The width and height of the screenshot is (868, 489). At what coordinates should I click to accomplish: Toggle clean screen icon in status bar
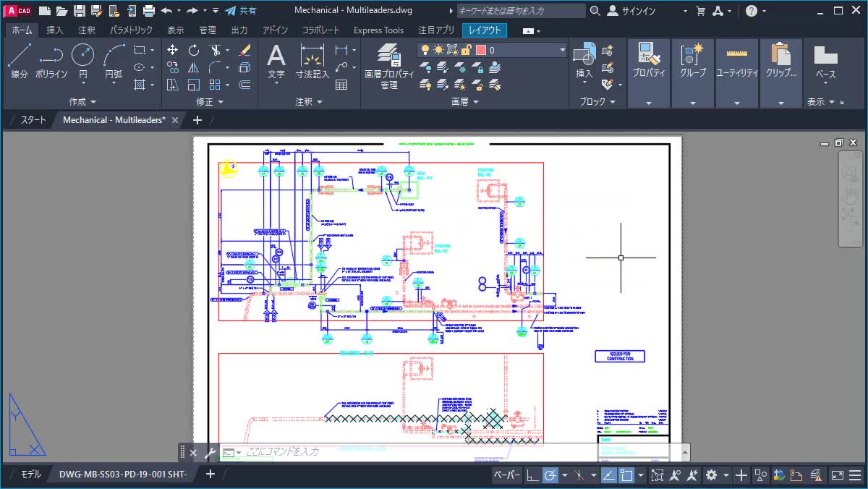(x=838, y=475)
